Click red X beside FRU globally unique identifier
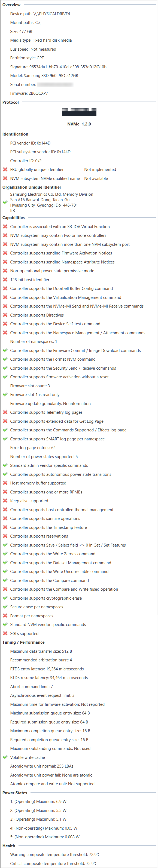The width and height of the screenshot is (158, 868). click(x=5, y=170)
